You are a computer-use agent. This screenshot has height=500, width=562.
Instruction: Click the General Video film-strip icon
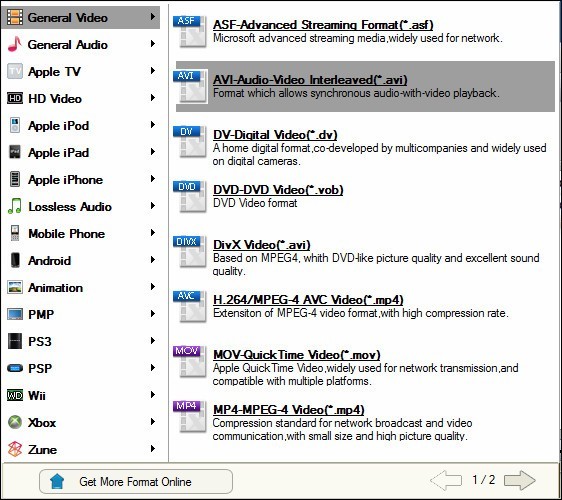(15, 17)
